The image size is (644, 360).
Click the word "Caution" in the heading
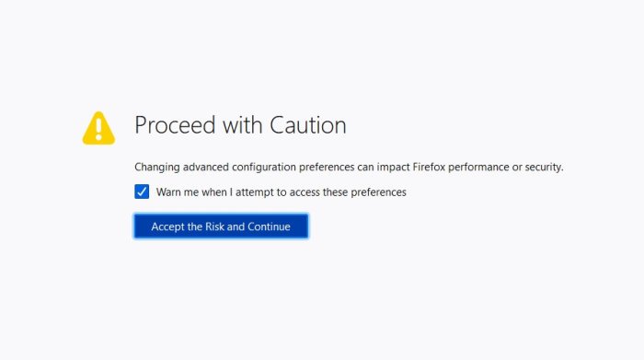click(x=307, y=125)
